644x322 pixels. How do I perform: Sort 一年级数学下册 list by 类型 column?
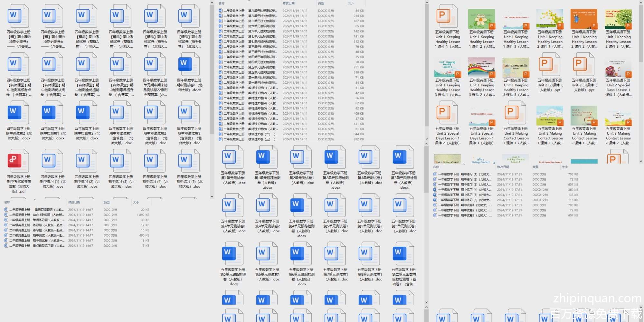pyautogui.click(x=535, y=167)
